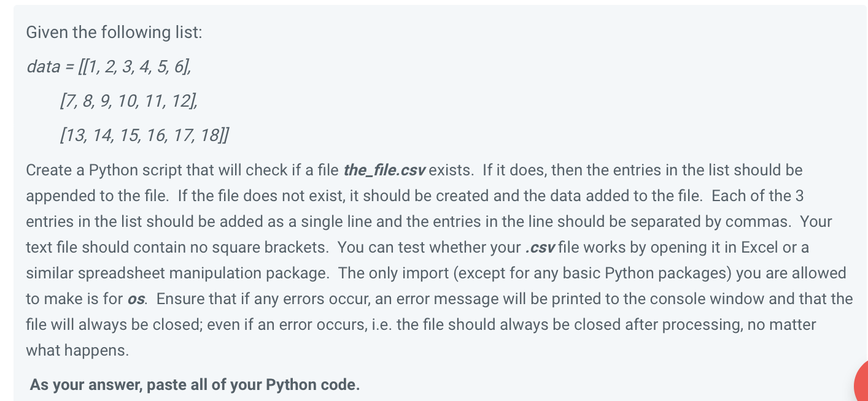Click the bold italic .csv text

(x=541, y=247)
